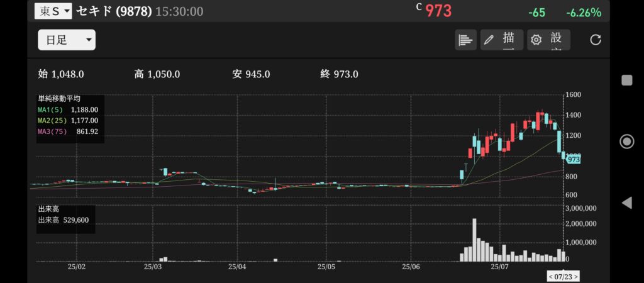Tap the tallest volume bar in late June
Image resolution: width=644 pixels, height=283 pixels.
pos(474,240)
